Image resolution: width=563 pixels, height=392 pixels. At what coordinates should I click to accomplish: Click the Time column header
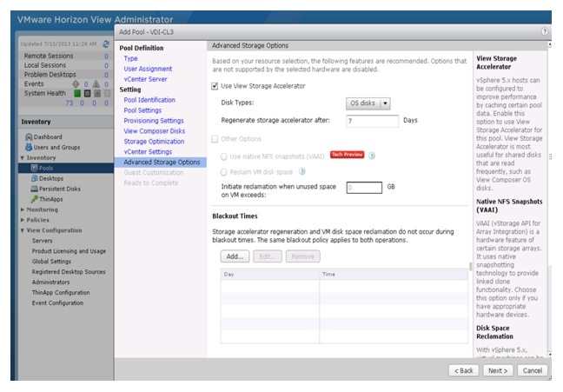tap(394, 274)
